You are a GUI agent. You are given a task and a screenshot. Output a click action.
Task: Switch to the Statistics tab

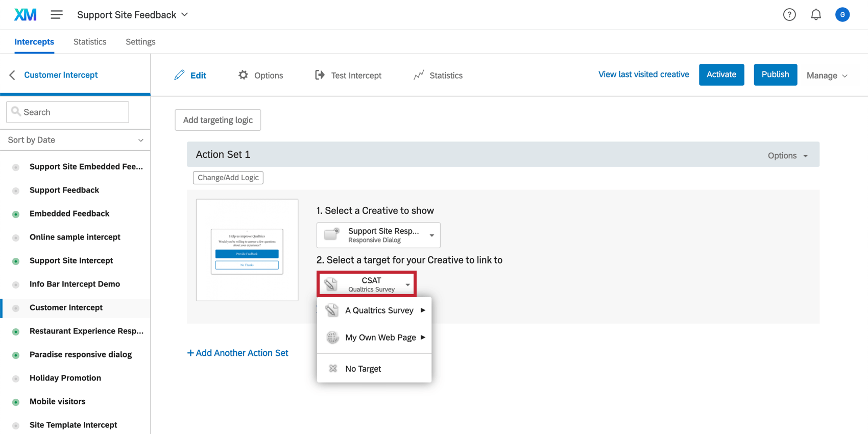click(x=90, y=42)
